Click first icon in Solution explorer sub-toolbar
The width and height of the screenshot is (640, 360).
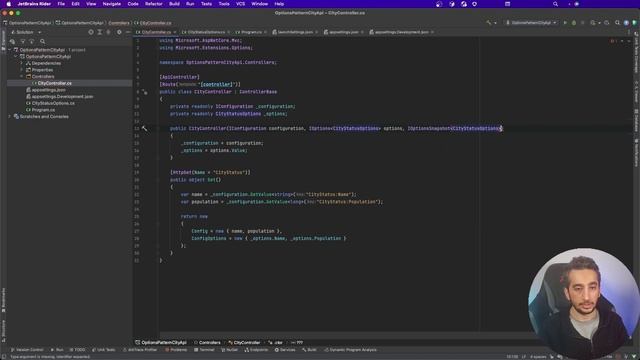[12, 41]
